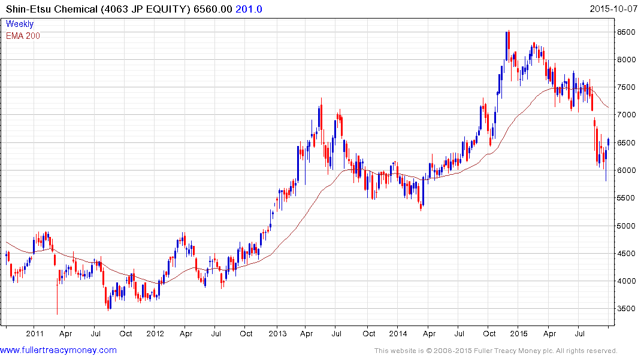Screen dimensions: 644x359
Task: Click the 7000 price axis label
Action: coord(627,115)
